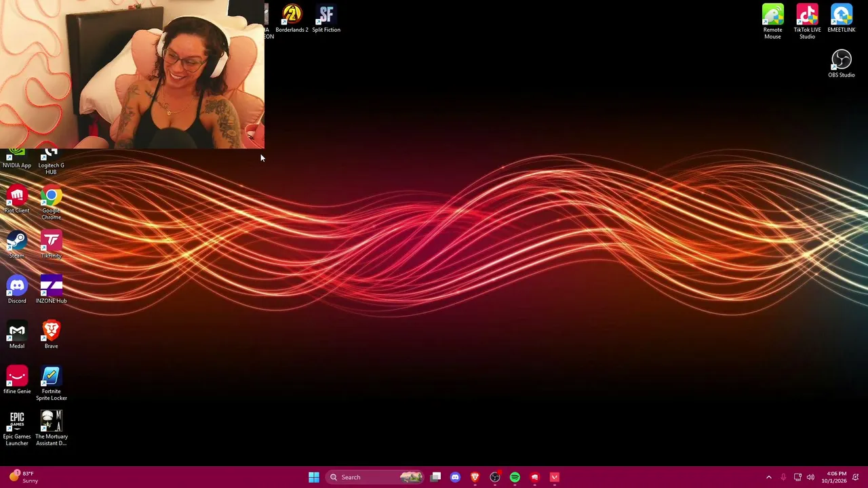This screenshot has width=868, height=488.
Task: Switch to Riot Client in the taskbar
Action: coord(534,477)
